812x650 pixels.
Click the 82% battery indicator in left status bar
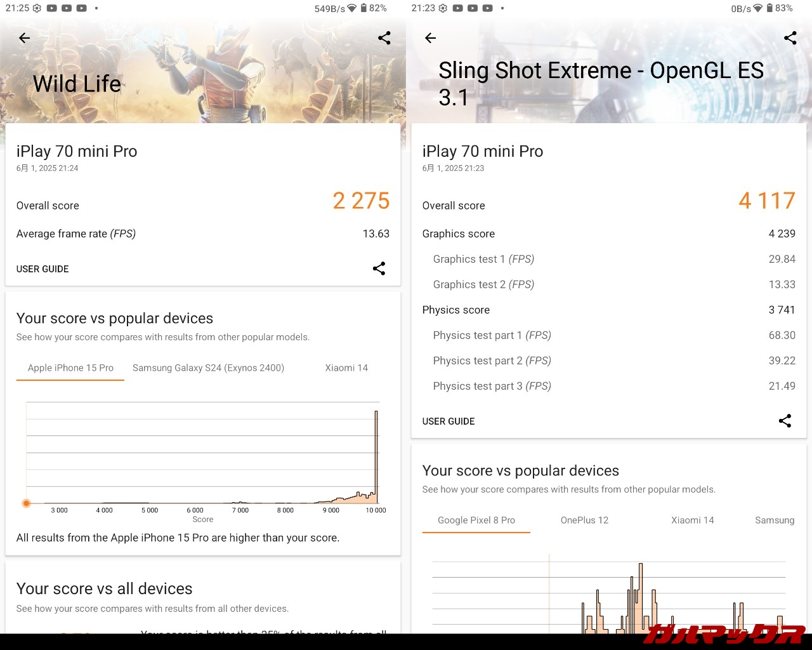coord(374,8)
